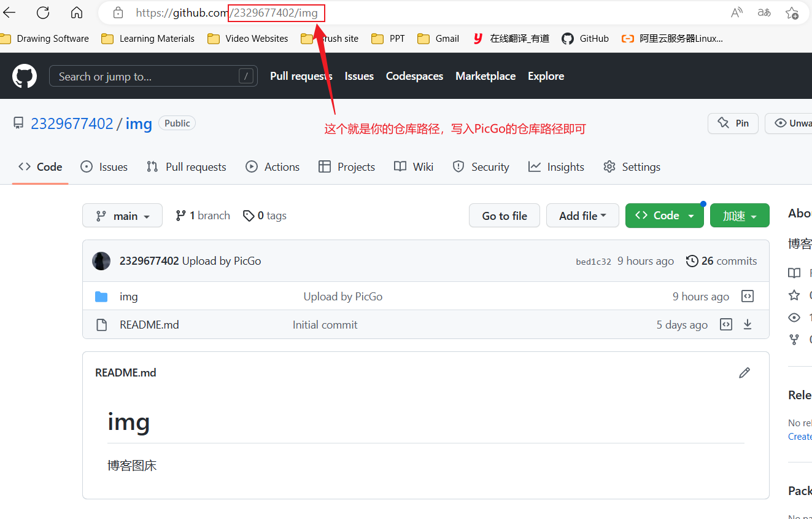View site info via the address bar lock
Screen dimensions: 812x519
(x=118, y=12)
